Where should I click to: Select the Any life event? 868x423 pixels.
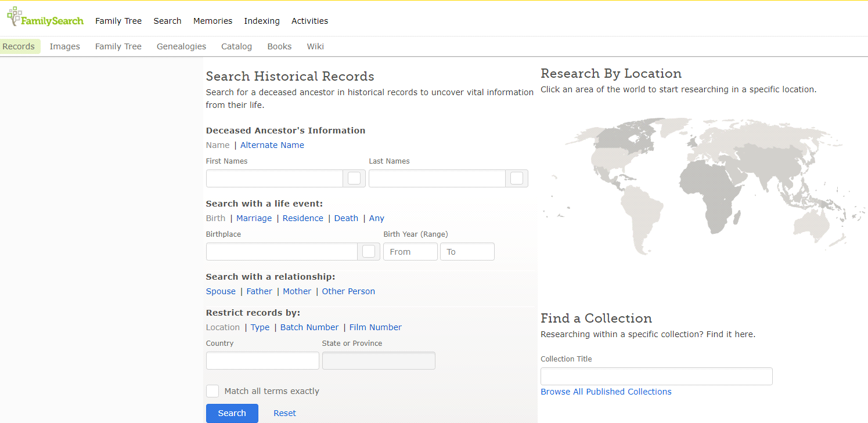pos(377,218)
